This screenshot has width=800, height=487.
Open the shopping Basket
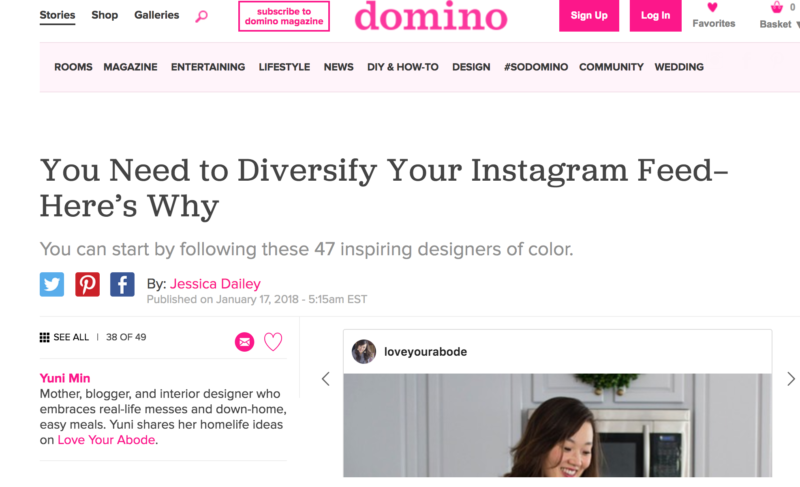[x=776, y=8]
